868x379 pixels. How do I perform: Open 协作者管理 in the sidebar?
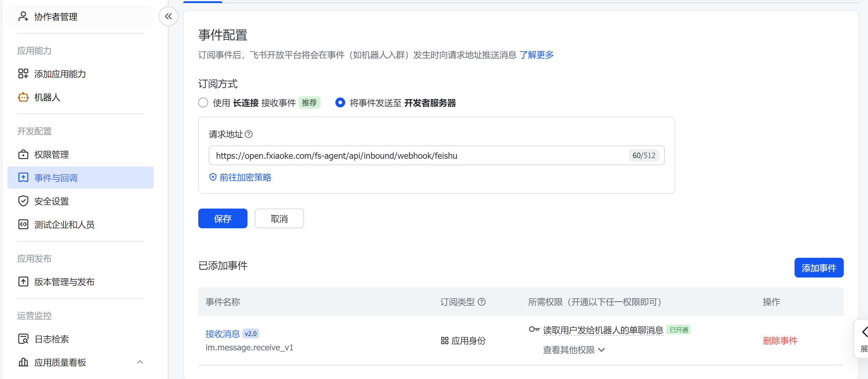80,17
